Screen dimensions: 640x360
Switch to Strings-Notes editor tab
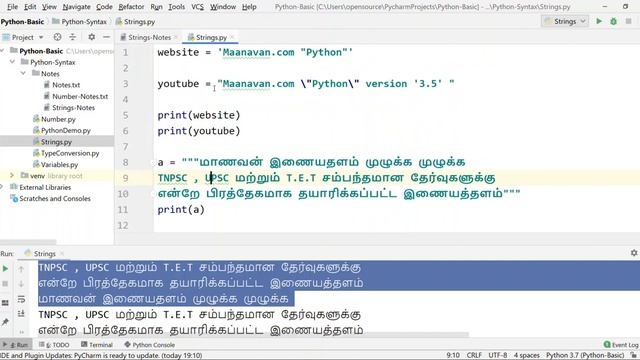[149, 37]
